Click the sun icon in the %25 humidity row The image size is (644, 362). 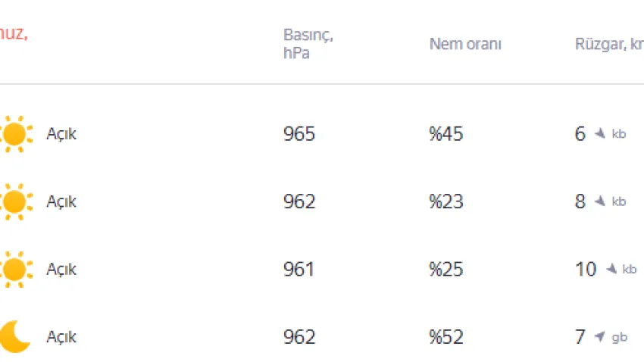click(14, 269)
